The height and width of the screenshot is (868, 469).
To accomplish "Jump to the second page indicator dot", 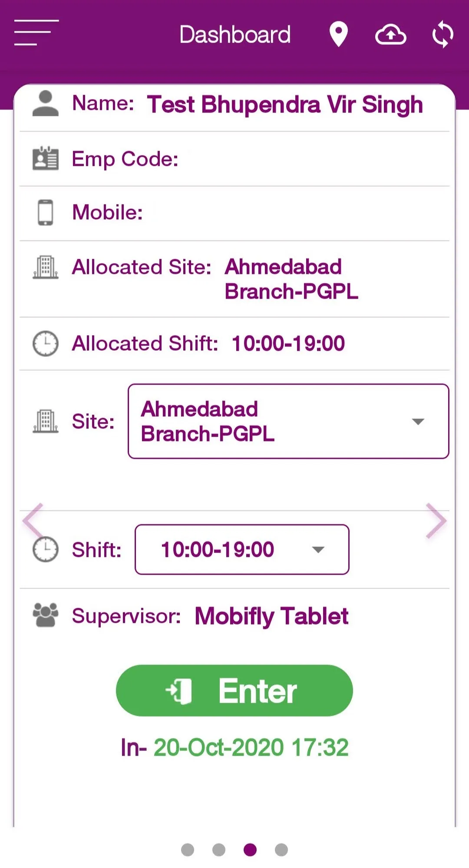I will [x=219, y=849].
